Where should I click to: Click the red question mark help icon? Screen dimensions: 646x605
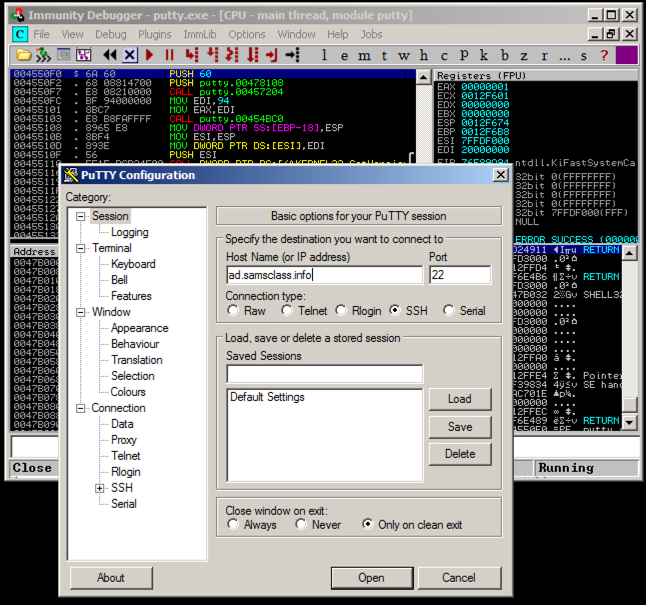pos(604,54)
